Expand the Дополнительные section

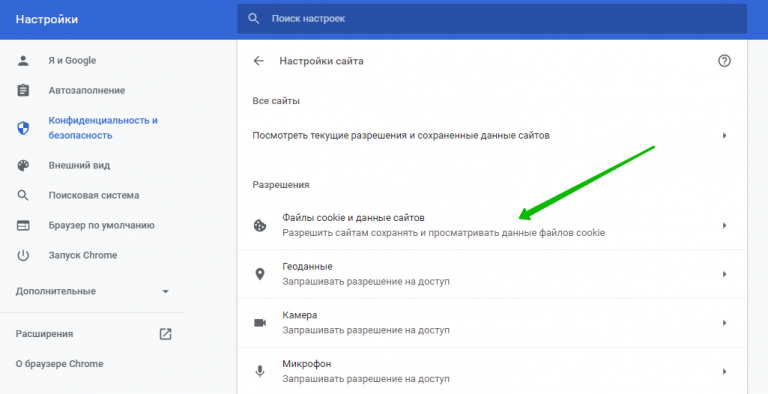pyautogui.click(x=93, y=291)
